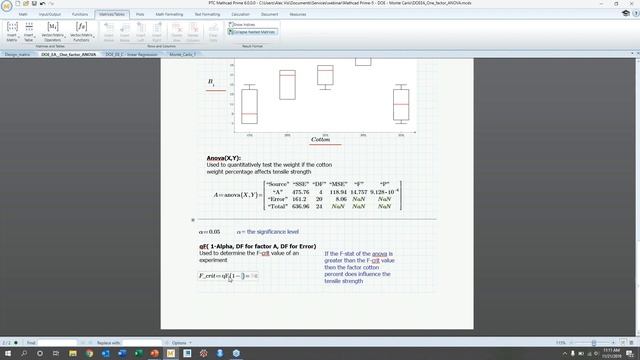
Task: Switch to the Math Formatting ribbon tab
Action: click(x=169, y=14)
